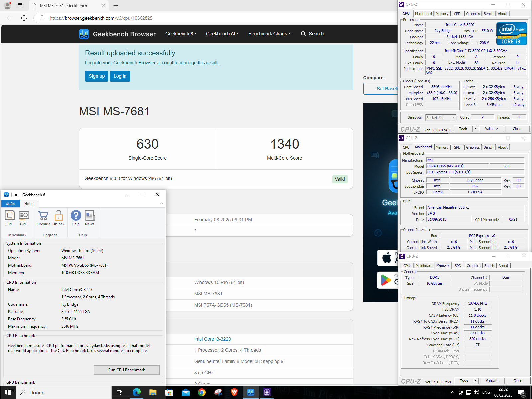Switch to Bench tab in bottom CPU-Z window
This screenshot has height=399, width=532.
pos(489,266)
